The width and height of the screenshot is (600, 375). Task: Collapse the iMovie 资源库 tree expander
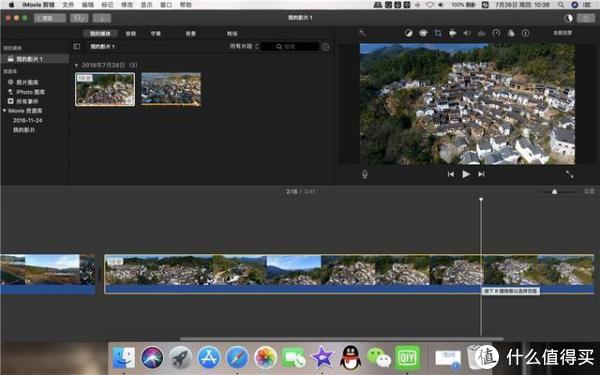pos(4,111)
